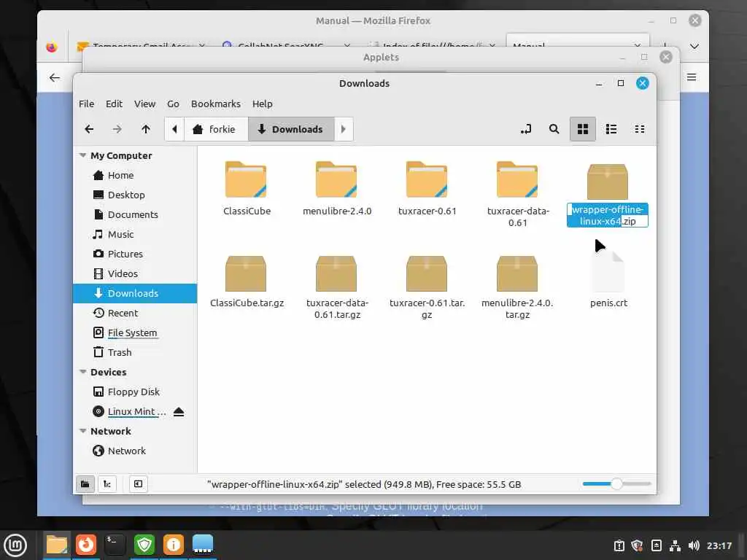The width and height of the screenshot is (747, 560).
Task: Go up to parent folder
Action: pyautogui.click(x=146, y=129)
